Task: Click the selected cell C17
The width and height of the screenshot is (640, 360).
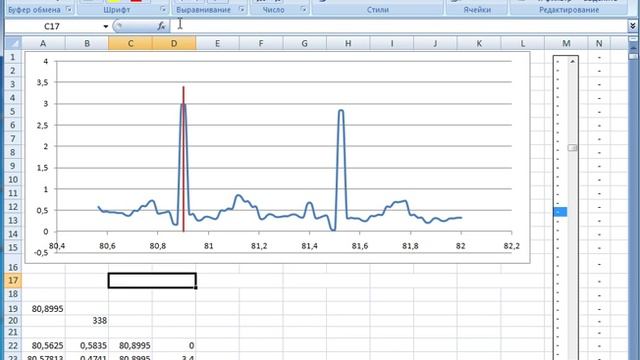Action: 152,280
